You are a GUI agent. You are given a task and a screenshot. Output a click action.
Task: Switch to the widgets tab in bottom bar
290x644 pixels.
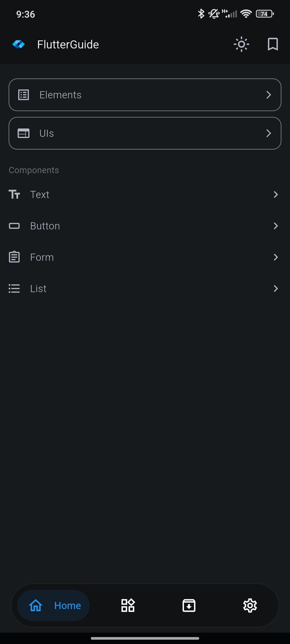point(128,605)
